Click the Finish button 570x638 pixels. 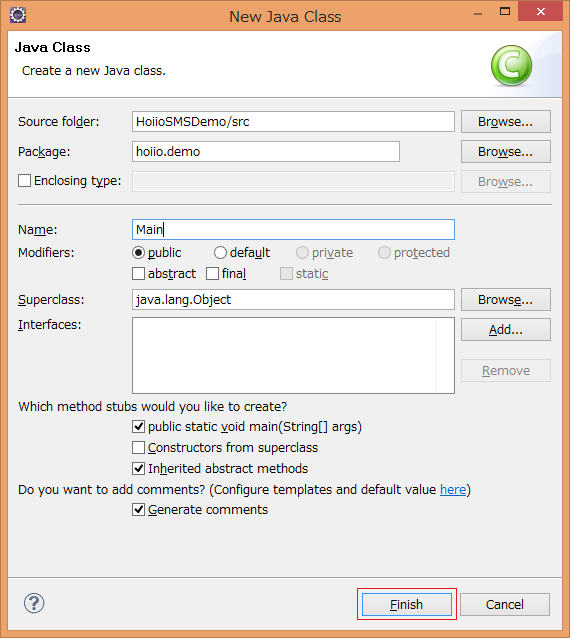coord(406,604)
